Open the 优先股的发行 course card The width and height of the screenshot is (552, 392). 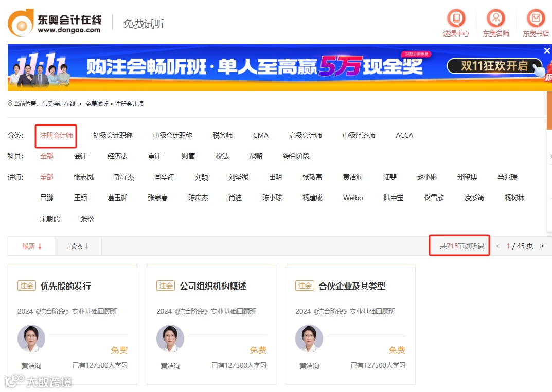pos(73,325)
